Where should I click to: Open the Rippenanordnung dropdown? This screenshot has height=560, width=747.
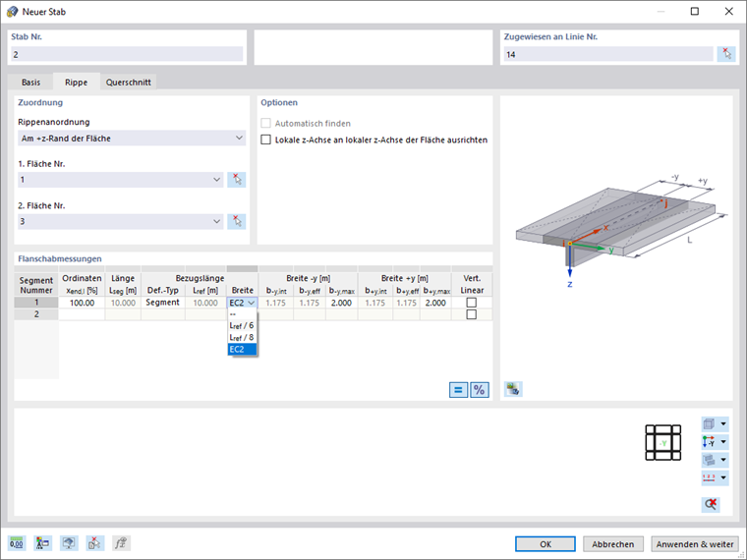coord(132,139)
